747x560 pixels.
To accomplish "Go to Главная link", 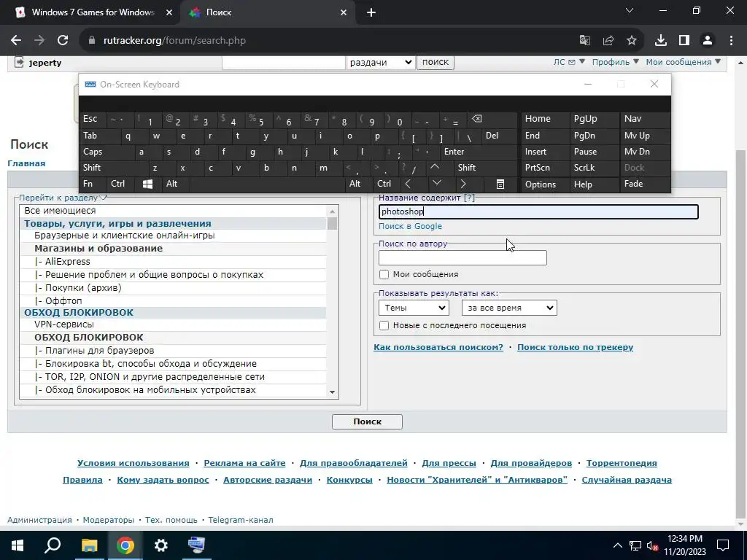I will tap(26, 163).
